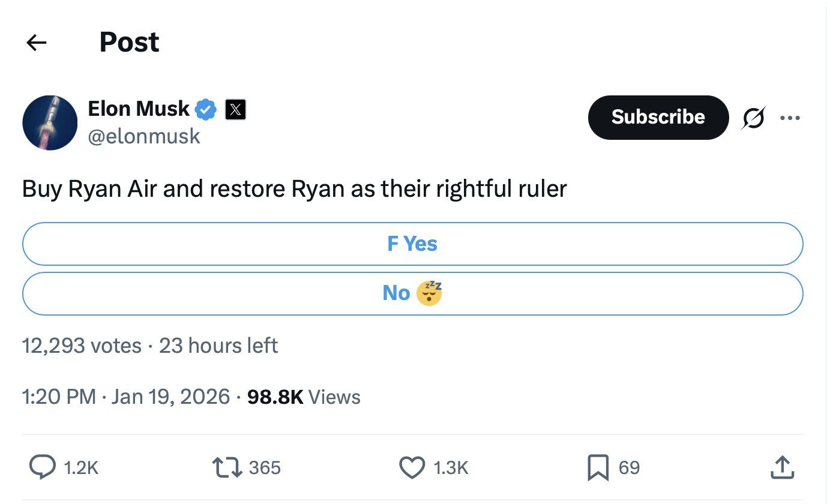Repost using the retweet arrows icon

click(x=227, y=467)
